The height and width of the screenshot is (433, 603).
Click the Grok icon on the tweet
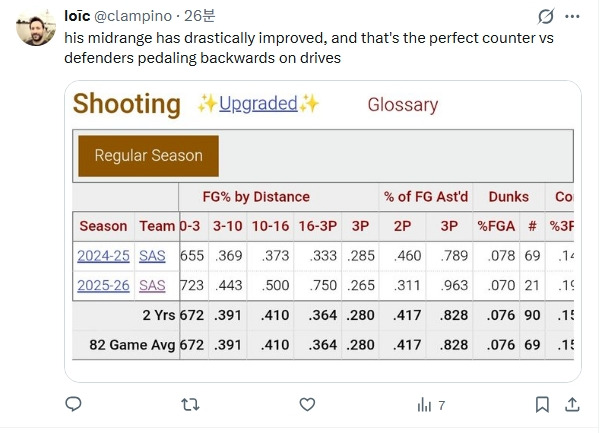(x=546, y=17)
